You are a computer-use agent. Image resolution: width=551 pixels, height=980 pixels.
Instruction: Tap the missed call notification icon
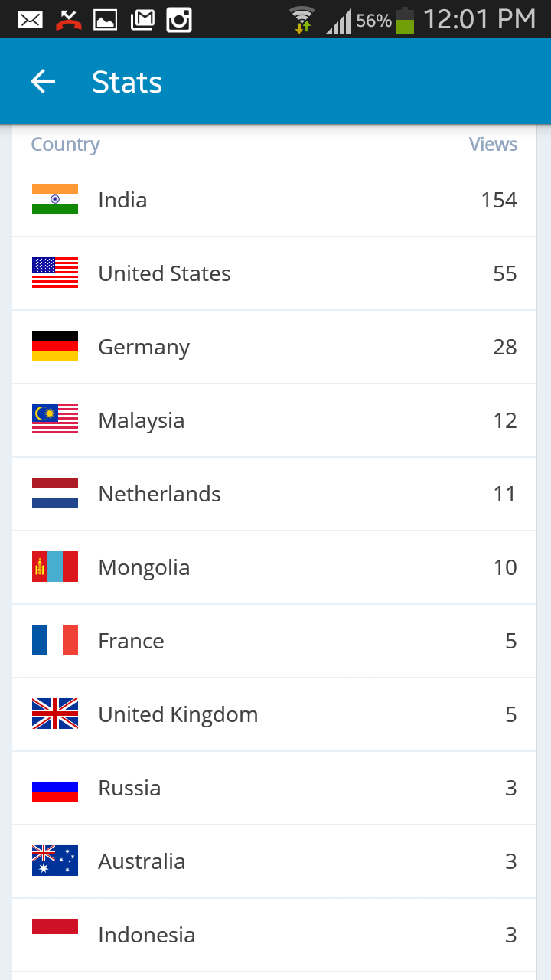(69, 20)
